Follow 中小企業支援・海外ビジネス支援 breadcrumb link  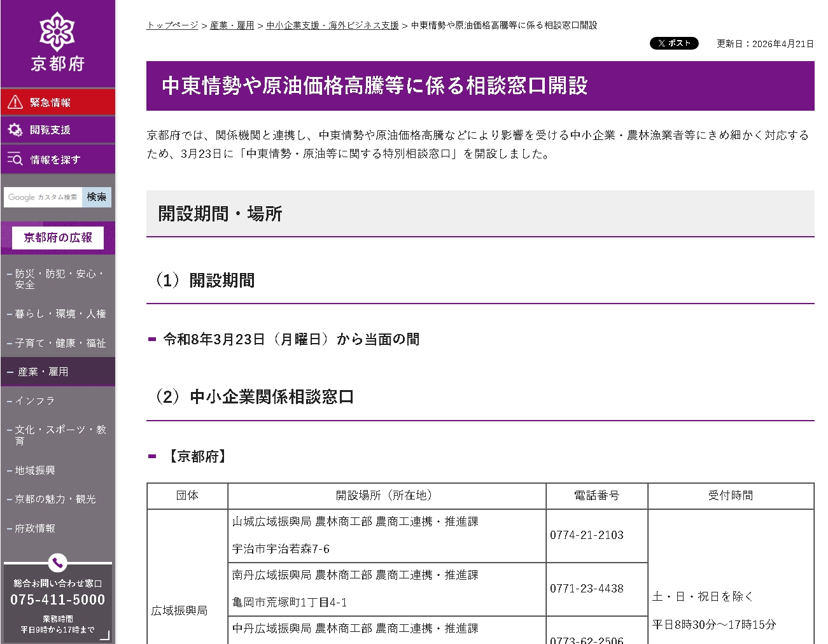tap(332, 25)
